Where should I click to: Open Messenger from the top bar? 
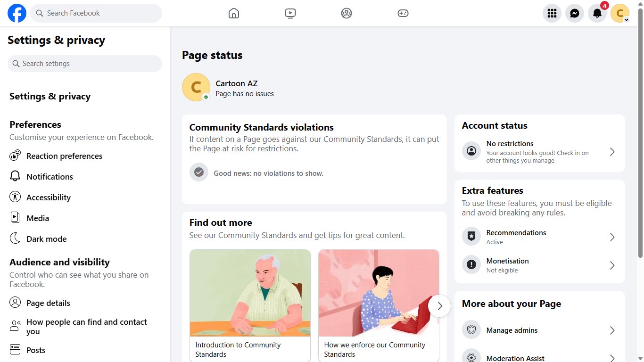tap(575, 13)
